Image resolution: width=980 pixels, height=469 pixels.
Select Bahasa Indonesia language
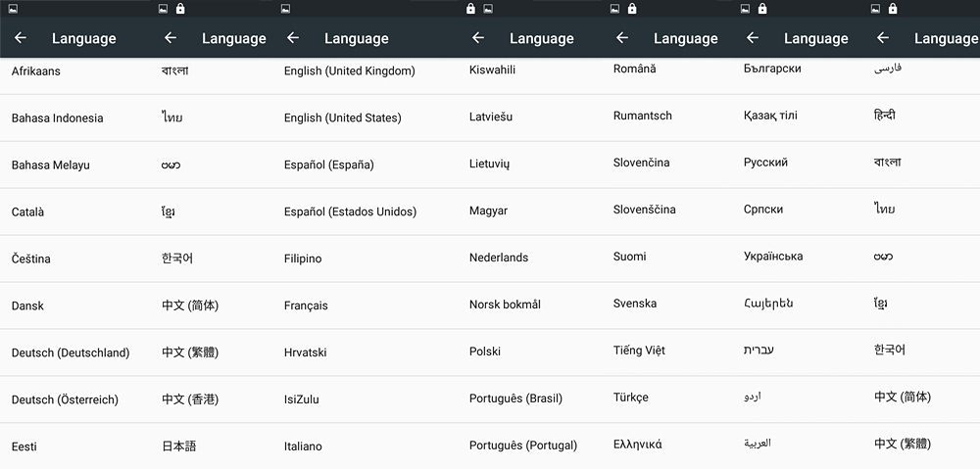click(x=57, y=118)
